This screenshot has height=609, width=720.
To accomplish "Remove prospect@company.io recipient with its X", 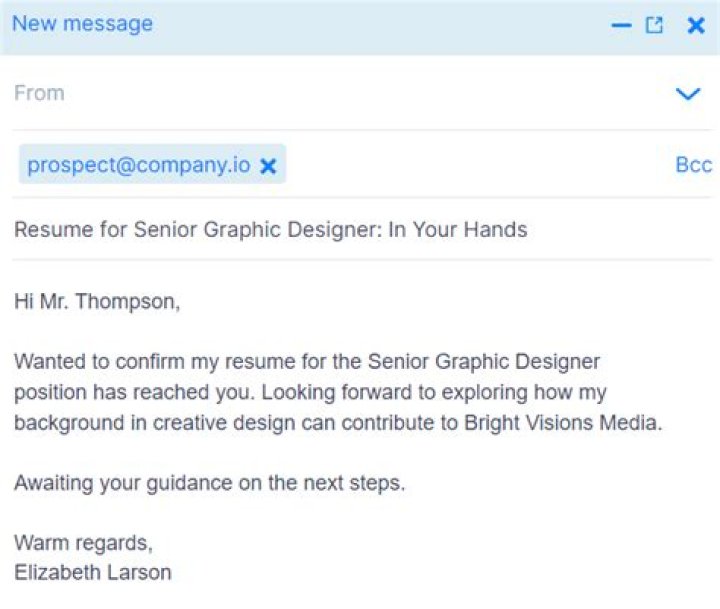I will pyautogui.click(x=268, y=166).
